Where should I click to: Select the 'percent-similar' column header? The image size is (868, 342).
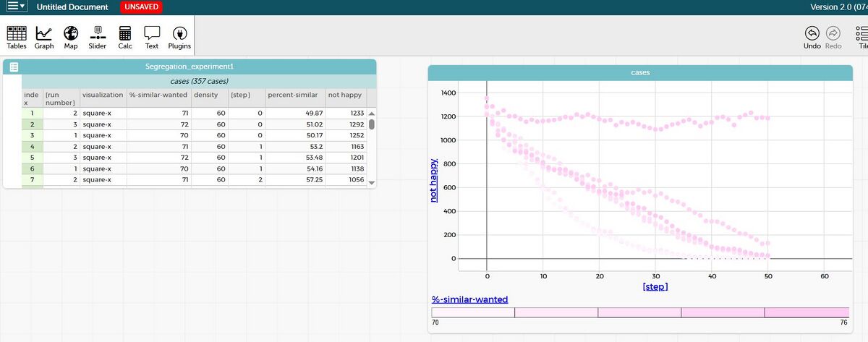(293, 95)
